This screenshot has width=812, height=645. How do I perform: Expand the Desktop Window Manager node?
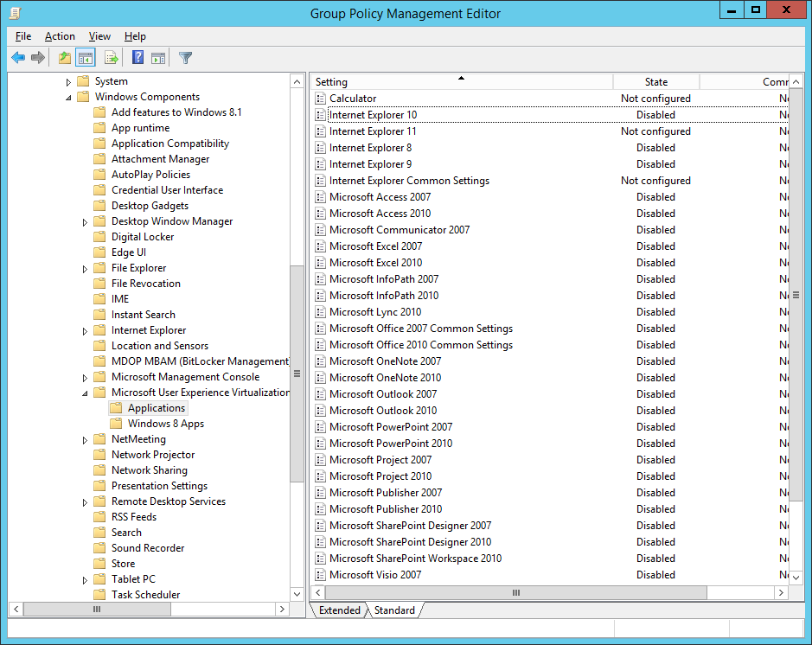[x=85, y=222]
